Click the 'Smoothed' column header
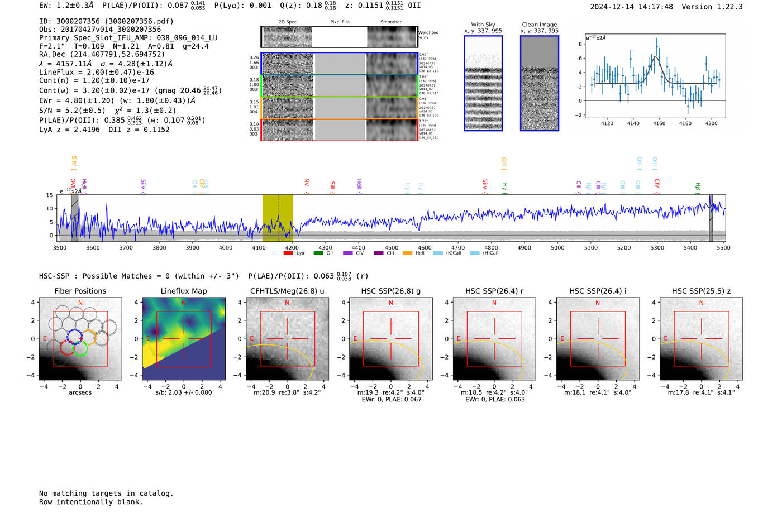The image size is (782, 532). pyautogui.click(x=391, y=22)
